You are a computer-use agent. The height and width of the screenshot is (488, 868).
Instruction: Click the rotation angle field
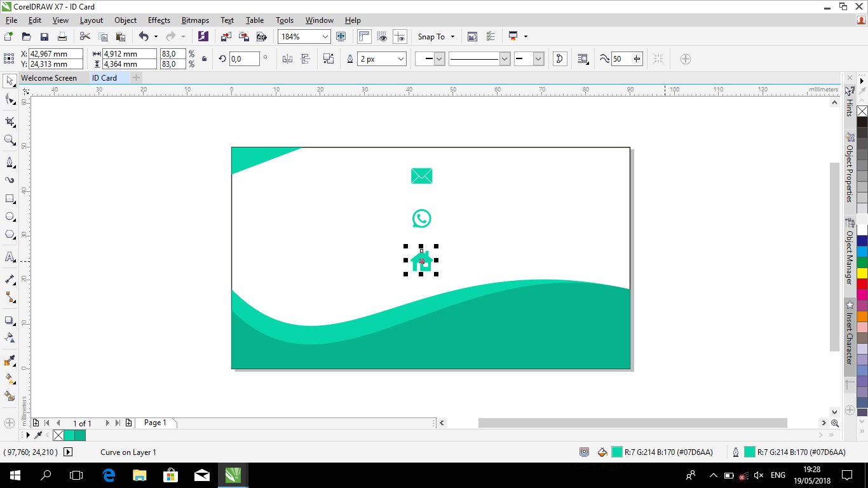click(x=244, y=59)
